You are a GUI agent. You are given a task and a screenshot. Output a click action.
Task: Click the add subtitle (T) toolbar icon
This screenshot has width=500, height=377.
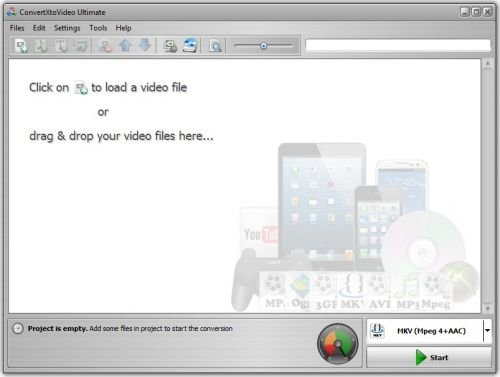tap(61, 46)
